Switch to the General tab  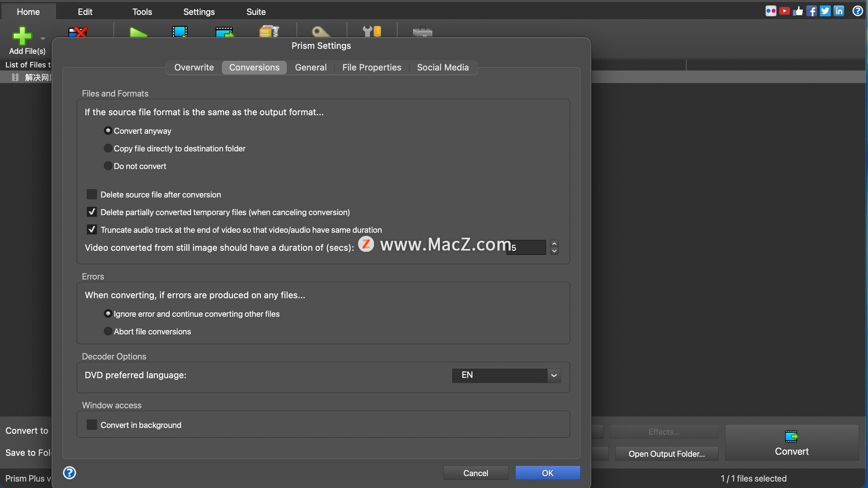(x=311, y=67)
